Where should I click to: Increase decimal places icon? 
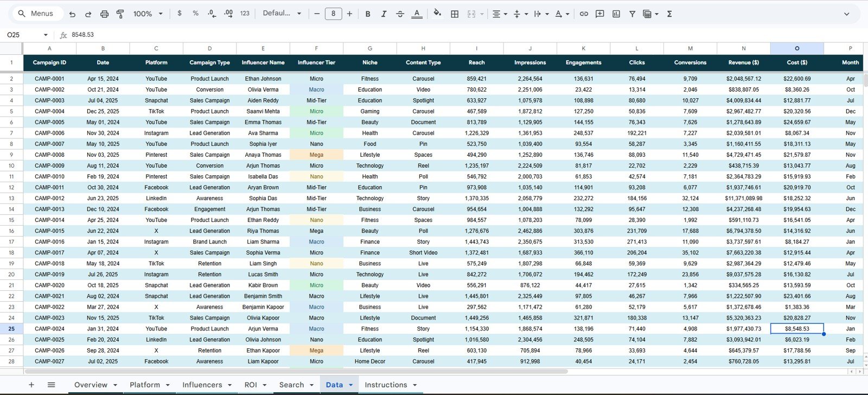(228, 14)
